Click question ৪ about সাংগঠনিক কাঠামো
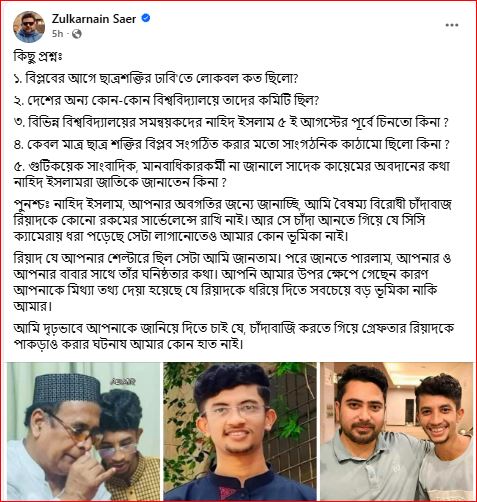Viewport: 477px width, 502px height. click(x=232, y=144)
